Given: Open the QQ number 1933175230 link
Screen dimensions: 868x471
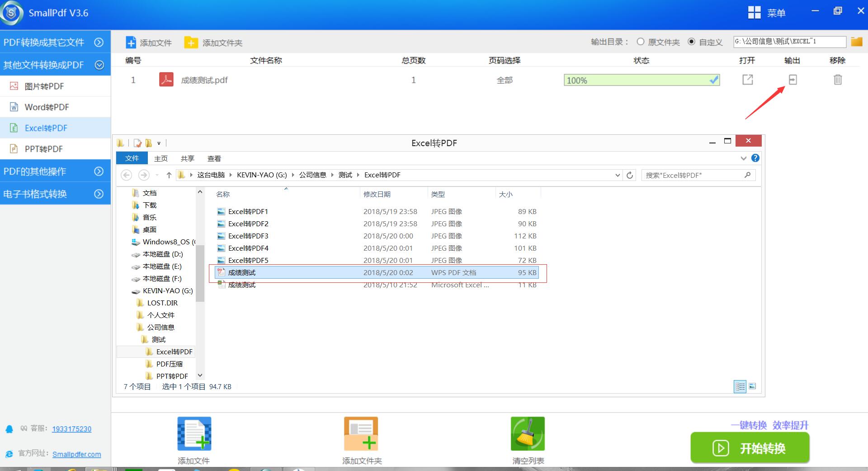Looking at the screenshot, I should [71, 429].
